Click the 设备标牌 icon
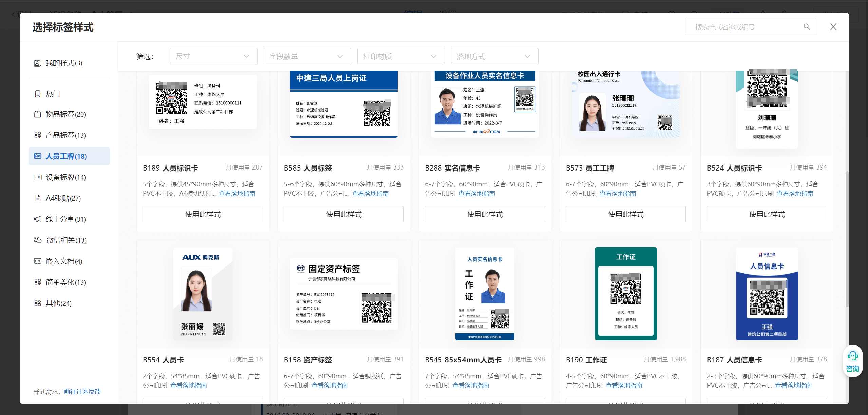This screenshot has height=415, width=868. pos(37,177)
